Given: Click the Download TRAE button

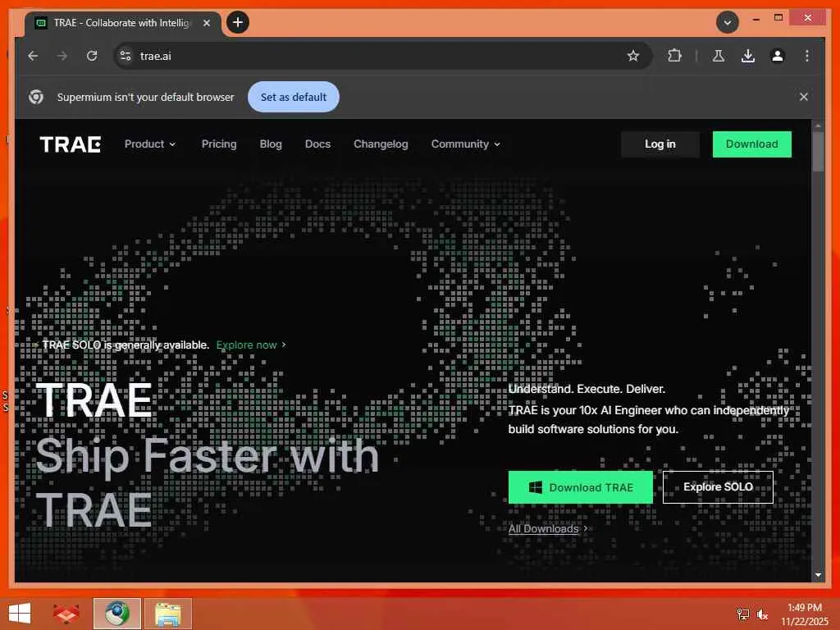Looking at the screenshot, I should 580,487.
